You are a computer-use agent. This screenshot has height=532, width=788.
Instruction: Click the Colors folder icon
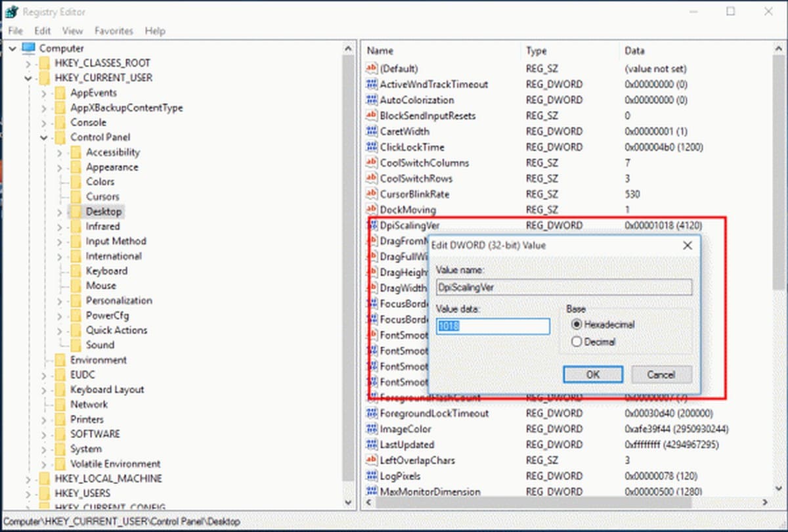tap(76, 182)
